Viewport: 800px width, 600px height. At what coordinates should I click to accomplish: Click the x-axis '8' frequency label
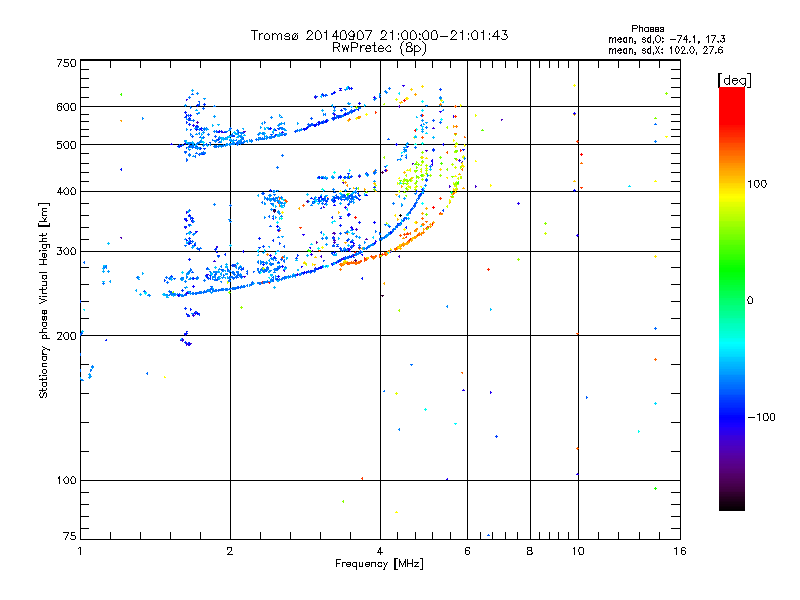click(530, 551)
